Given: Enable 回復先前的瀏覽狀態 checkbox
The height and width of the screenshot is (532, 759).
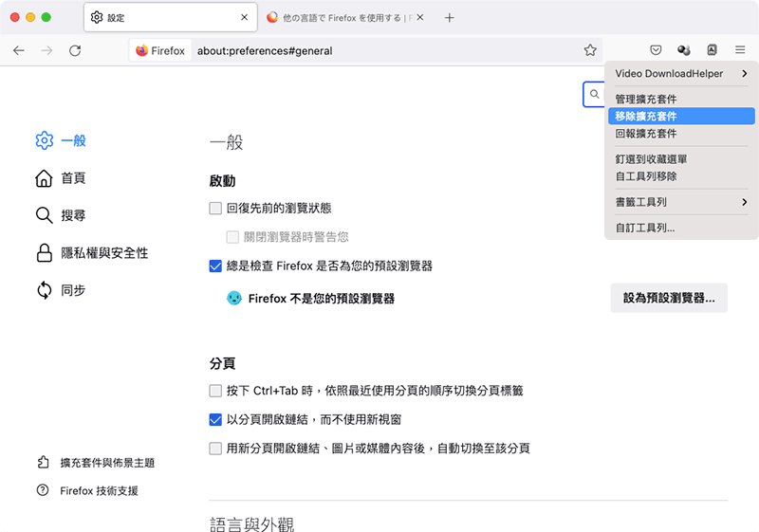Looking at the screenshot, I should (215, 208).
